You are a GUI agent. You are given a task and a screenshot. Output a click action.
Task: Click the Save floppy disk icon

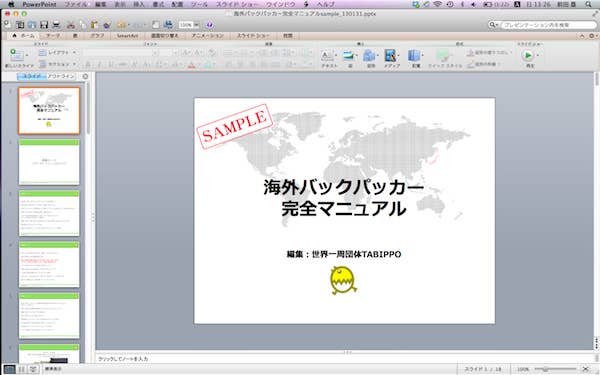pos(44,25)
